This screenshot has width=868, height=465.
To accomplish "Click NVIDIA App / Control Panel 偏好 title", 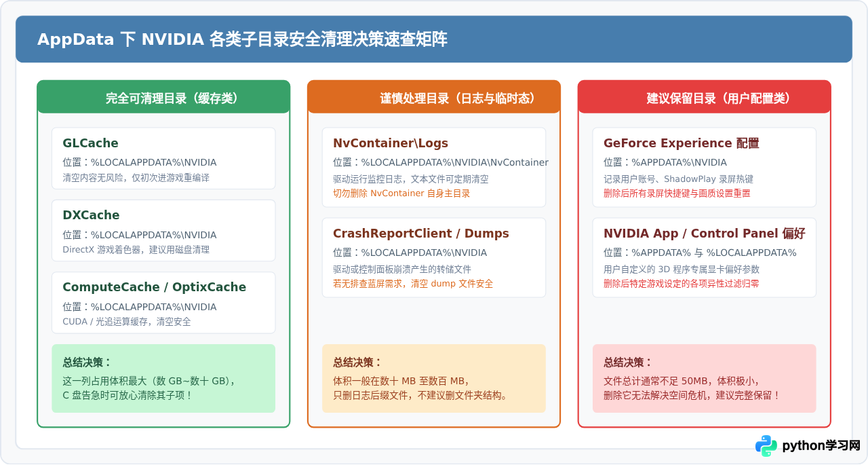I will coord(705,234).
